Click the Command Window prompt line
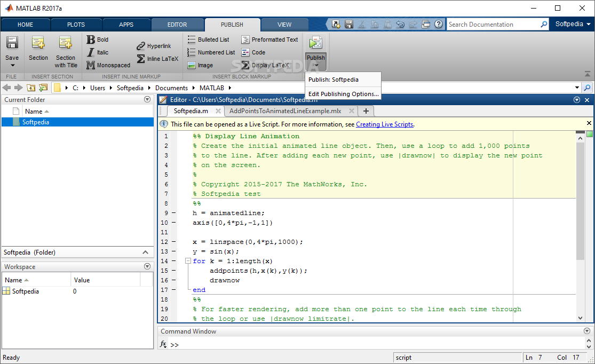This screenshot has height=364, width=595. tap(376, 345)
